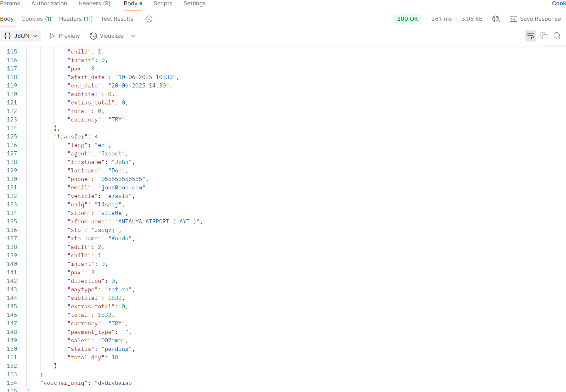The image size is (566, 392).
Task: Click the Save Response example icon
Action: [x=513, y=19]
